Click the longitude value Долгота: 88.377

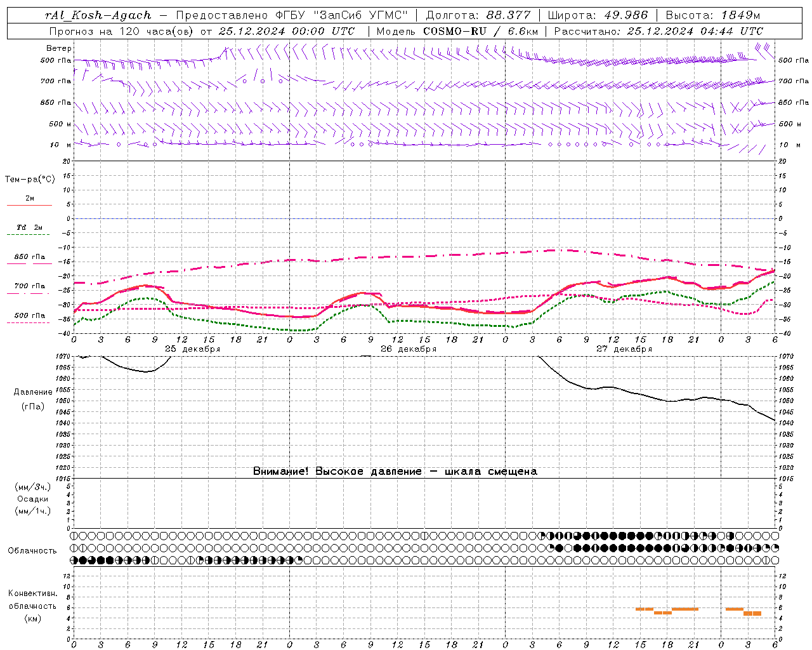click(x=478, y=15)
